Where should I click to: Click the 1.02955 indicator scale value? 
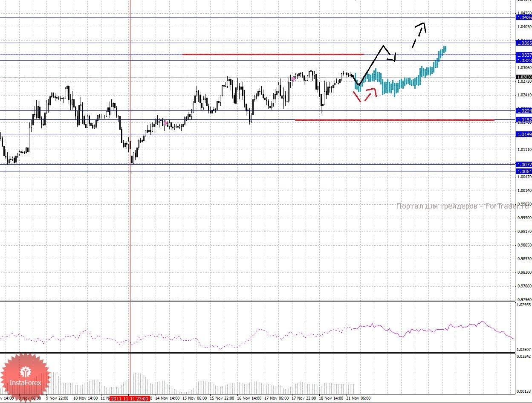(x=524, y=305)
